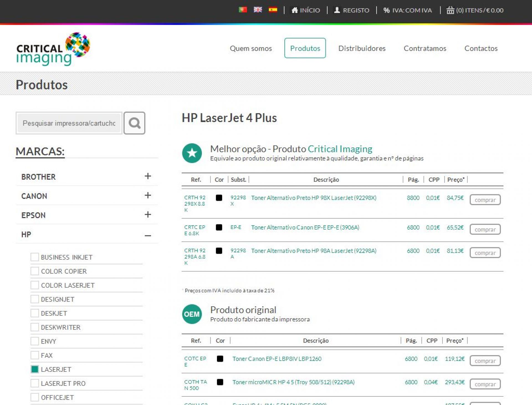This screenshot has height=405, width=532.
Task: Select the UK flag language icon
Action: (x=258, y=10)
